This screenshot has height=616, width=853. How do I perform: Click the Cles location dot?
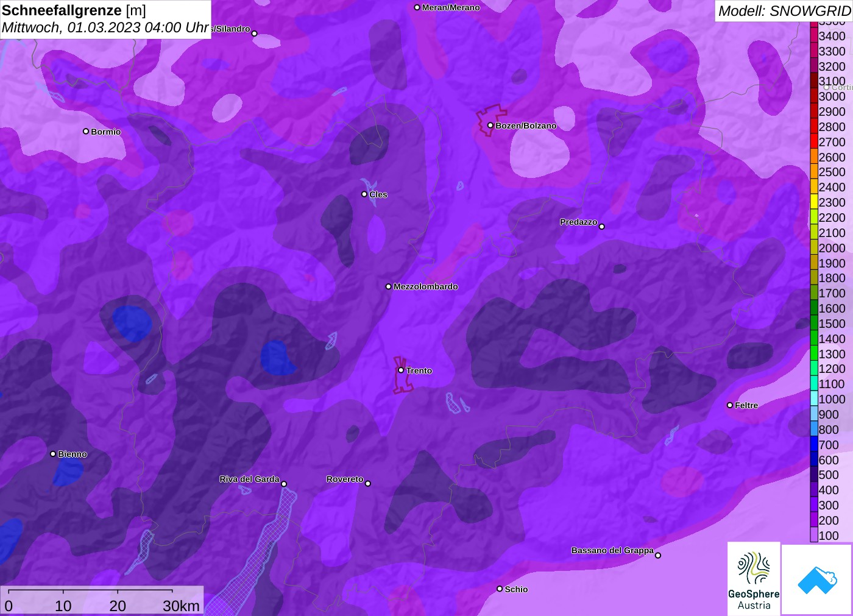[x=364, y=194]
